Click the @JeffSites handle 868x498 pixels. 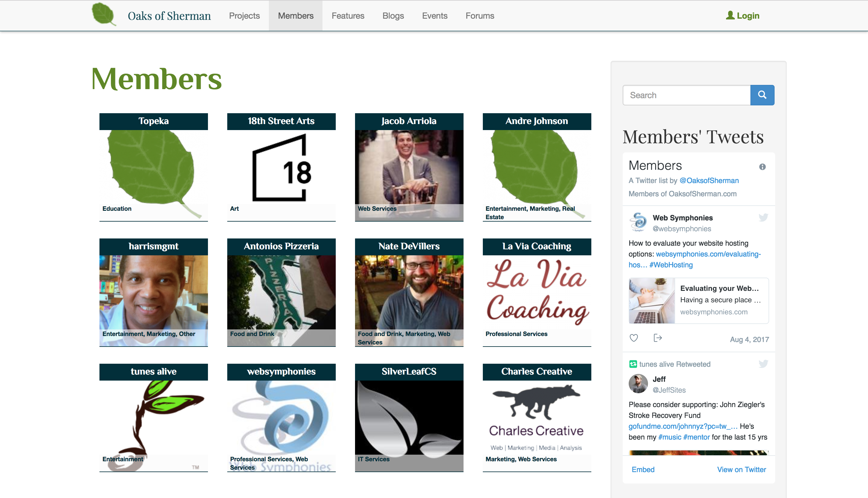[x=669, y=390]
